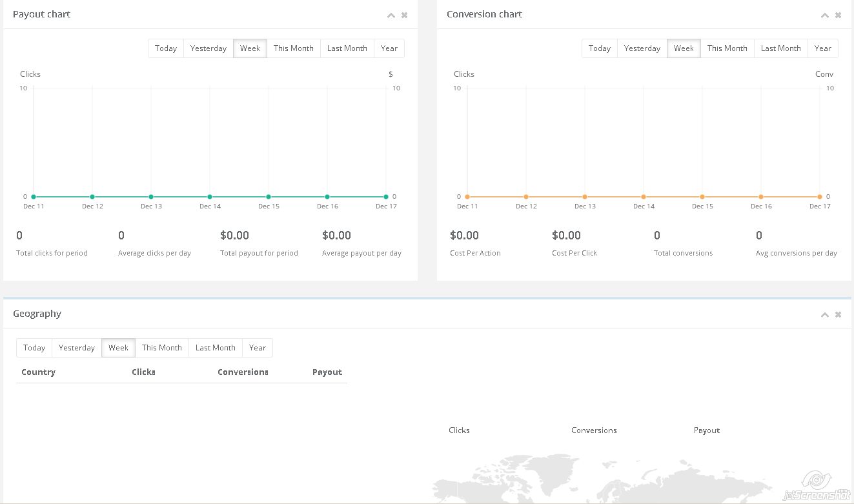Image resolution: width=854 pixels, height=504 pixels.
Task: Collapse the Conversion chart panel
Action: point(824,15)
